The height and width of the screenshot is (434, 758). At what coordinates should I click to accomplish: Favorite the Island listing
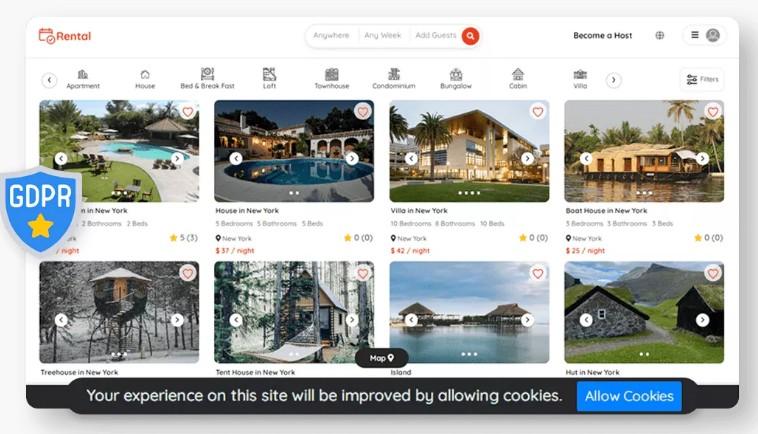tap(538, 274)
